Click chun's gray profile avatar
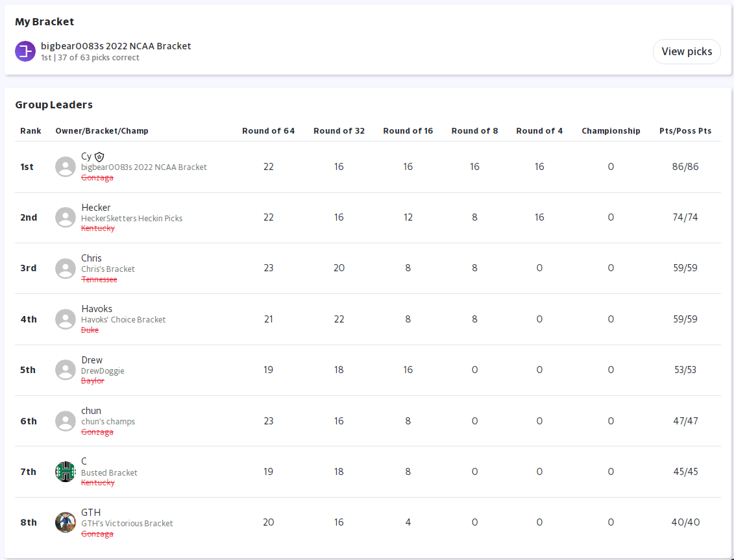Screen dimensions: 734x560 66,421
